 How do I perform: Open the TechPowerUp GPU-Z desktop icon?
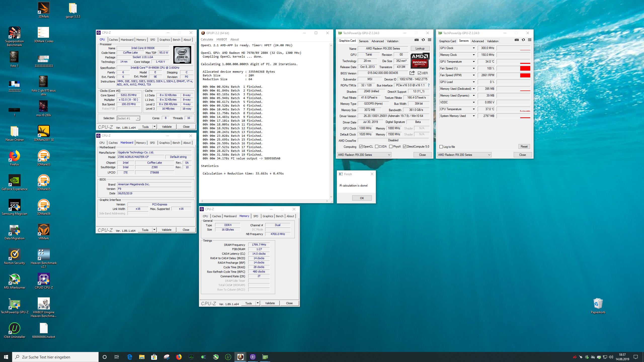point(14,306)
